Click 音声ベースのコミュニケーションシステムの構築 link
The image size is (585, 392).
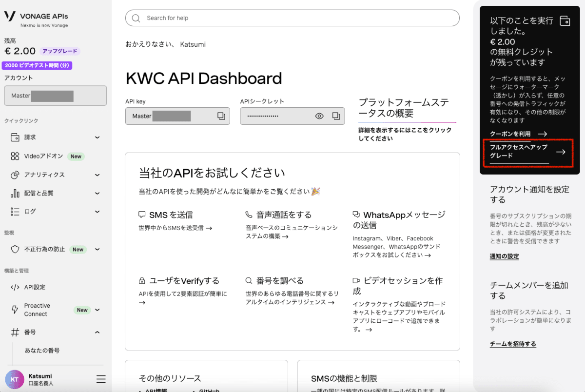[292, 232]
